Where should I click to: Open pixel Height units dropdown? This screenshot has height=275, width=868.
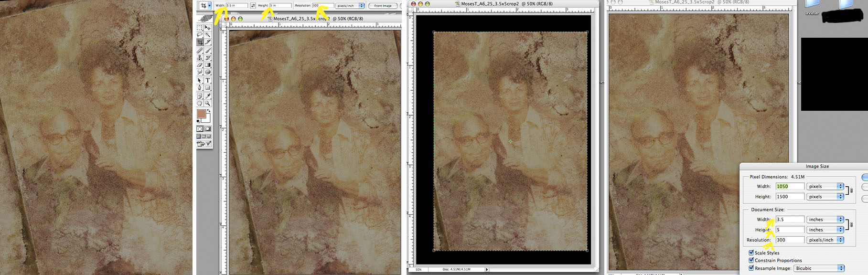pos(825,196)
